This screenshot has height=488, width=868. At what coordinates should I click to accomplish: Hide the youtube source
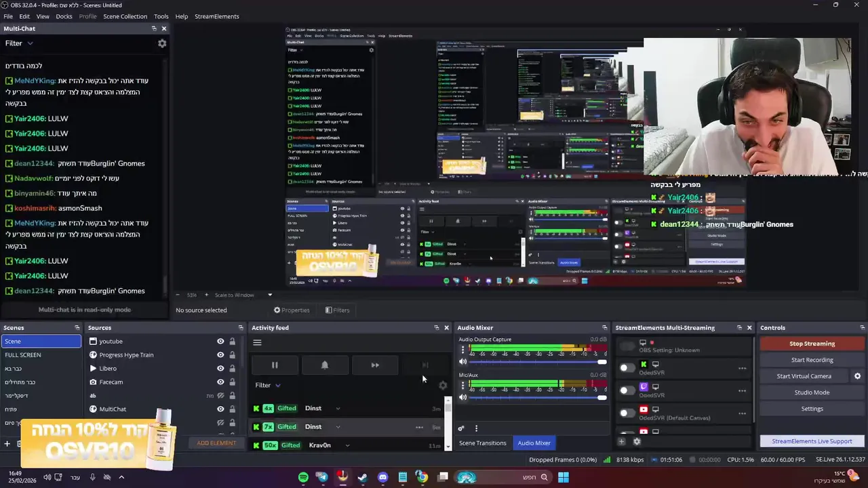tap(220, 342)
